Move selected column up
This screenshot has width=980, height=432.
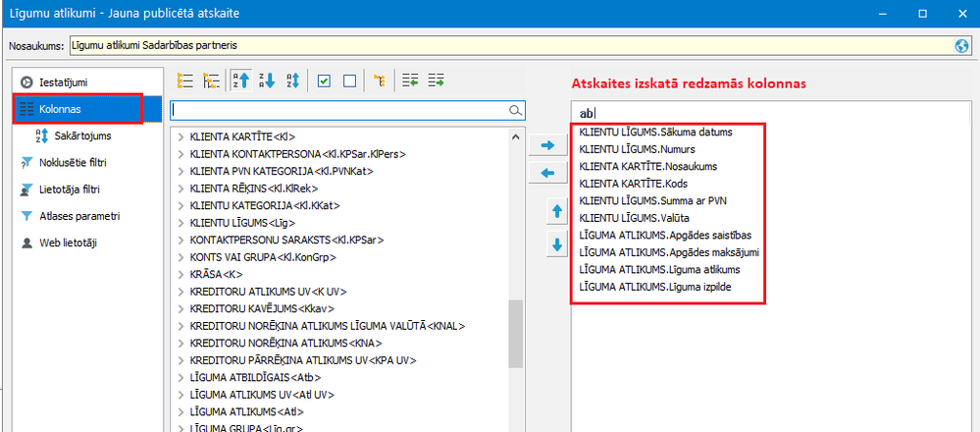point(556,213)
